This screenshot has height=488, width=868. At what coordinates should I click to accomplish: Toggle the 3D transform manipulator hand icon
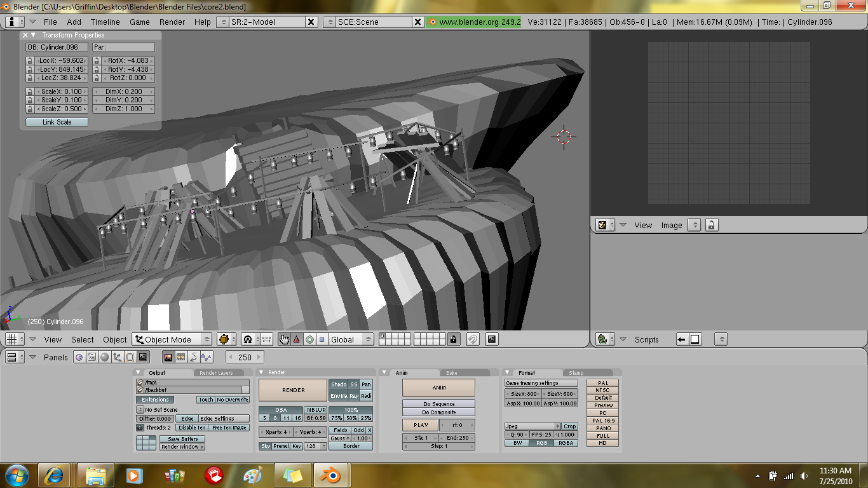point(284,339)
